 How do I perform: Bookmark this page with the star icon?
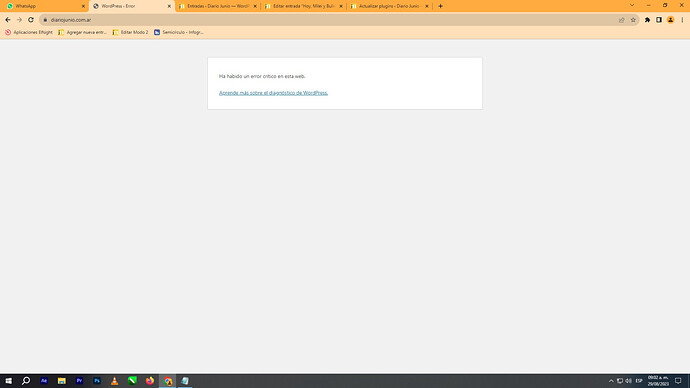point(633,20)
